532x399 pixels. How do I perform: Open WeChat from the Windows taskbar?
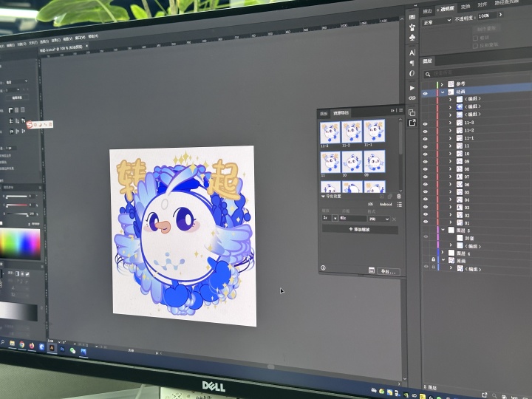(x=72, y=350)
